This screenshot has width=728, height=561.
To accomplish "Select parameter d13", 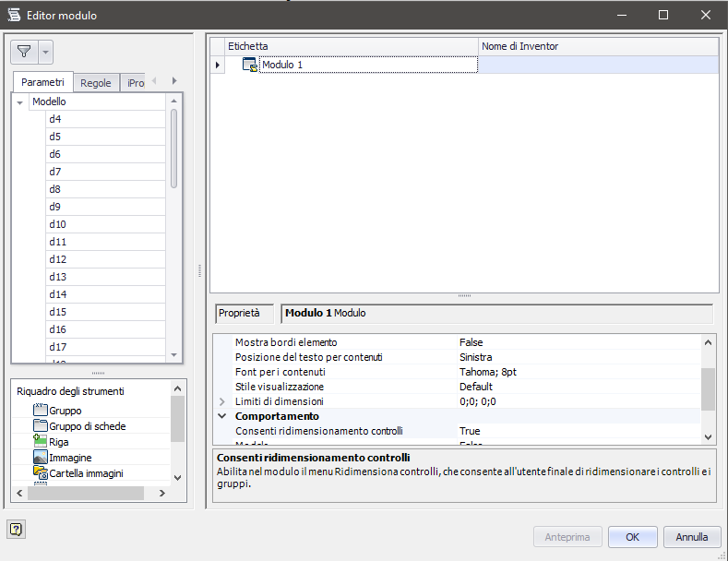I will [x=105, y=277].
